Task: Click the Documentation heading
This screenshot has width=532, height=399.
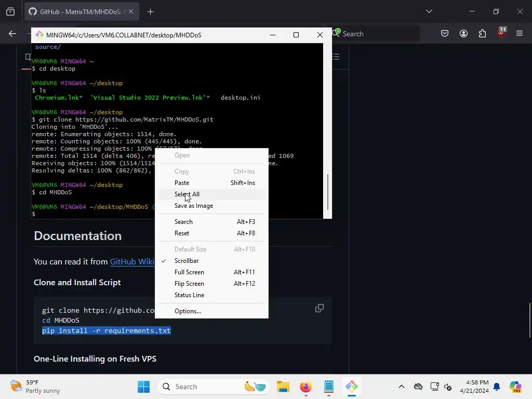Action: pos(78,236)
